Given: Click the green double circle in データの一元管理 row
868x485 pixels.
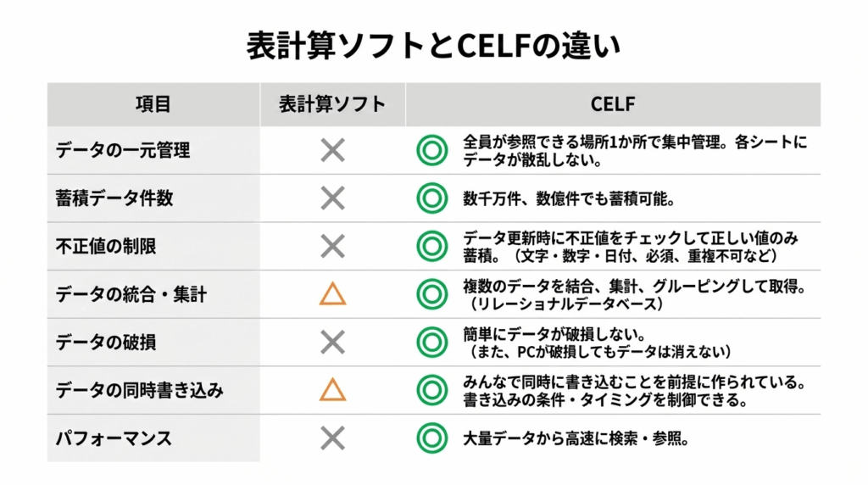Looking at the screenshot, I should click(431, 151).
